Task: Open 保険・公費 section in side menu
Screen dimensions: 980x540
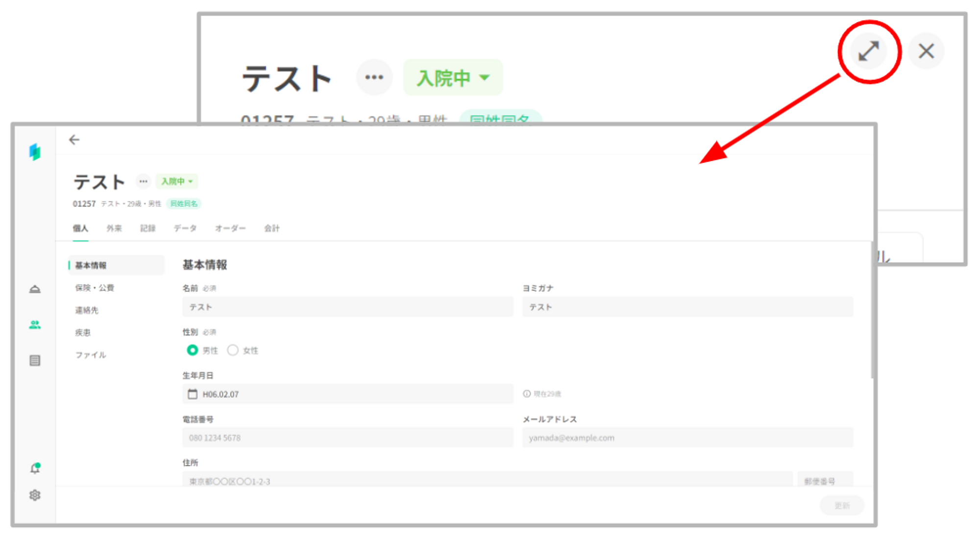Action: click(x=95, y=288)
